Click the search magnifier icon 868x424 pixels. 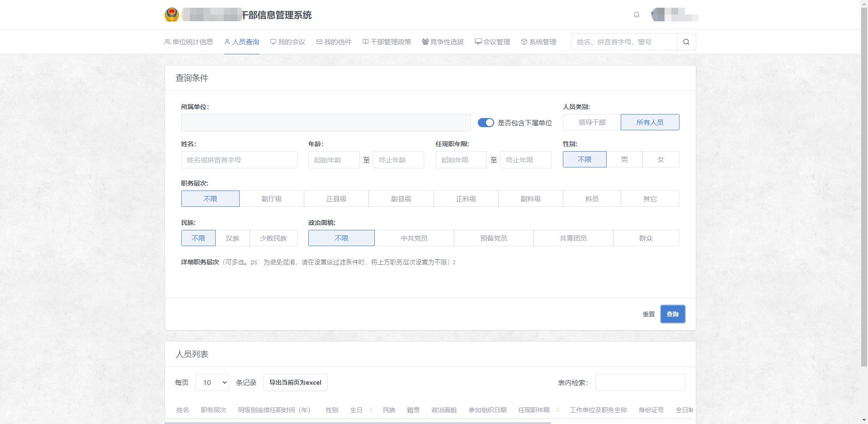click(x=686, y=42)
